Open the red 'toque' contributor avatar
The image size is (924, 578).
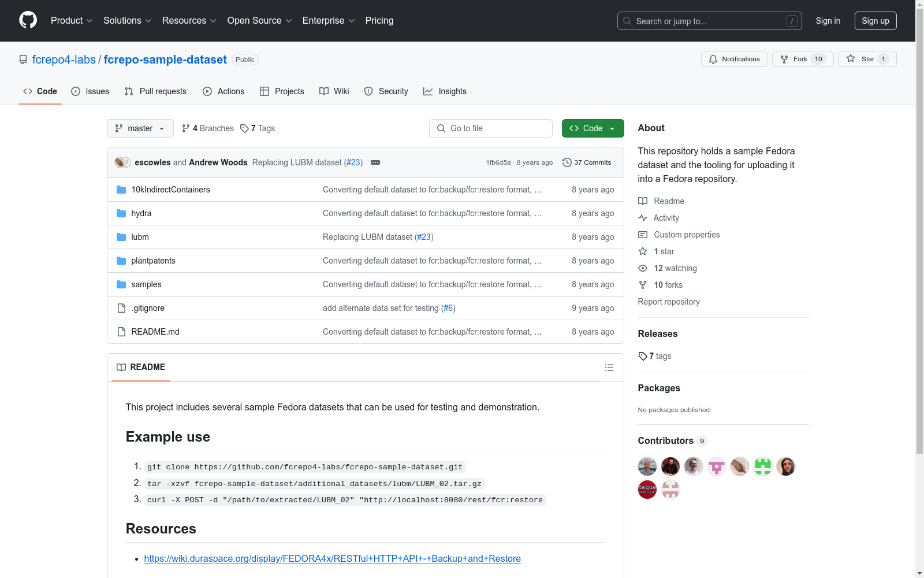click(647, 490)
